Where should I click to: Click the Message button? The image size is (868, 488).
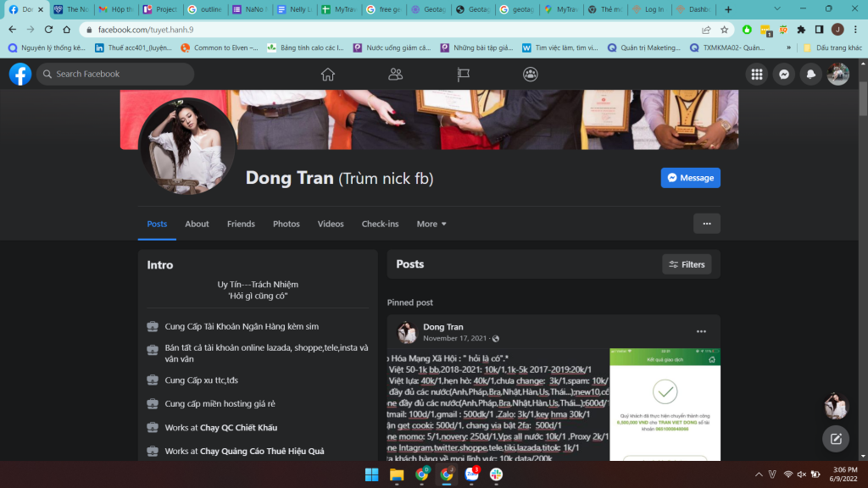pos(690,178)
